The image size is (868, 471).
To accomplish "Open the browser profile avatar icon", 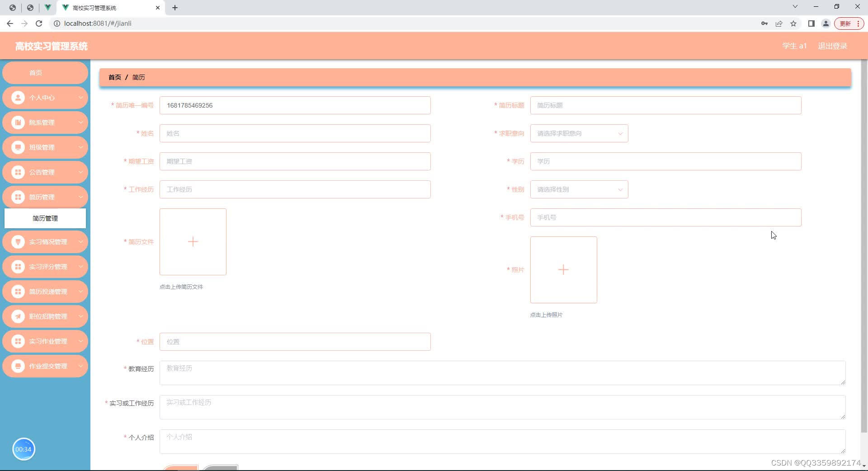I will [826, 24].
